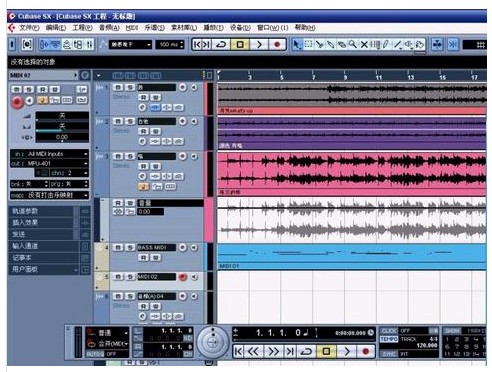The width and height of the screenshot is (492, 372).
Task: Toggle the Snap button in the toolbar
Action: (453, 44)
